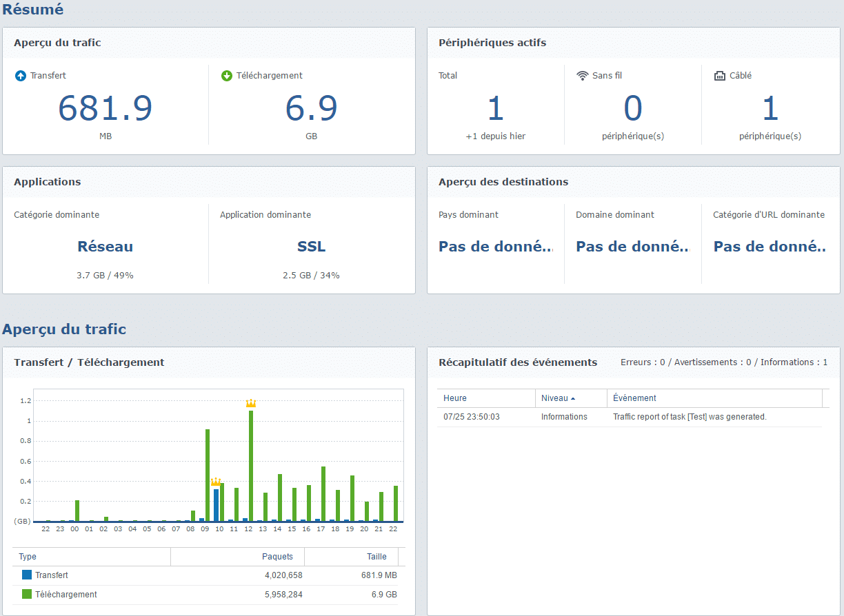The image size is (844, 616).
Task: Click the Pays dominant 'Pas de donné..' value
Action: click(496, 247)
